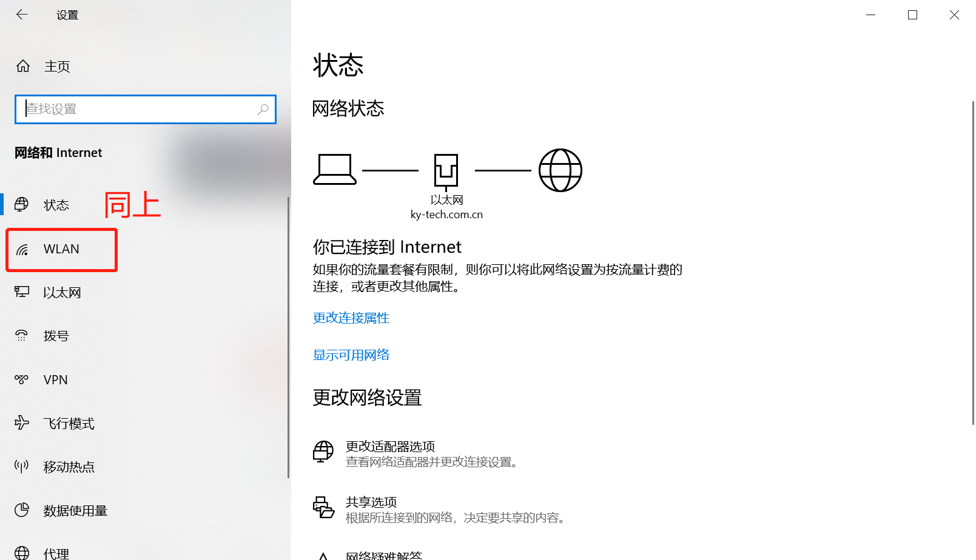Open 代理 settings

click(x=56, y=553)
